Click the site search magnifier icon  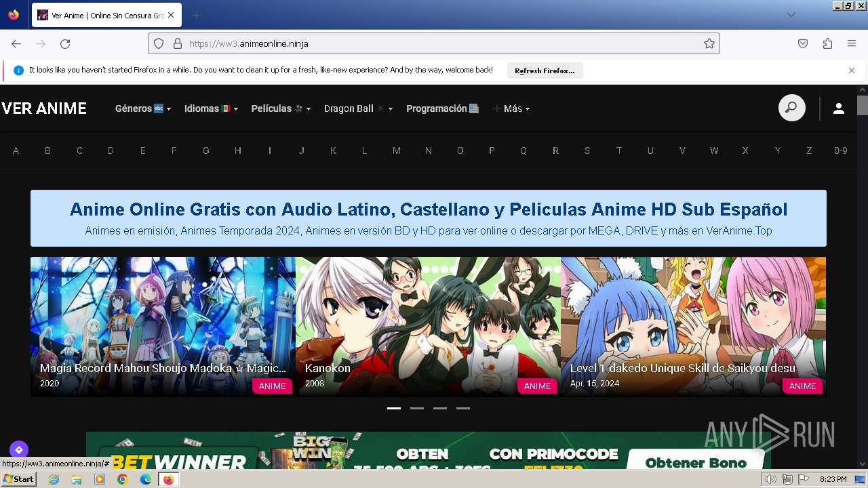(791, 108)
